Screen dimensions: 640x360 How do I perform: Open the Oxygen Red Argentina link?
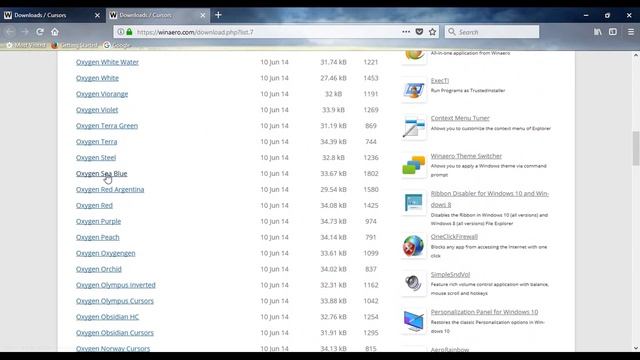(110, 189)
